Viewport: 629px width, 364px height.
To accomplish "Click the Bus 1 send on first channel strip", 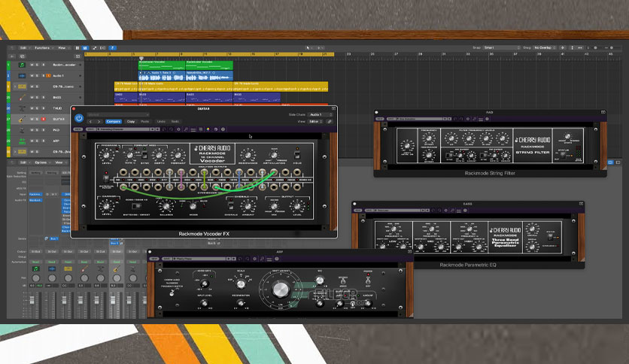I will click(53, 239).
